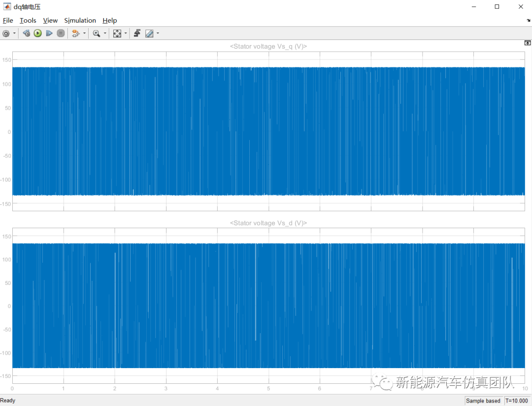Open the Help menu
This screenshot has width=532, height=406.
109,20
